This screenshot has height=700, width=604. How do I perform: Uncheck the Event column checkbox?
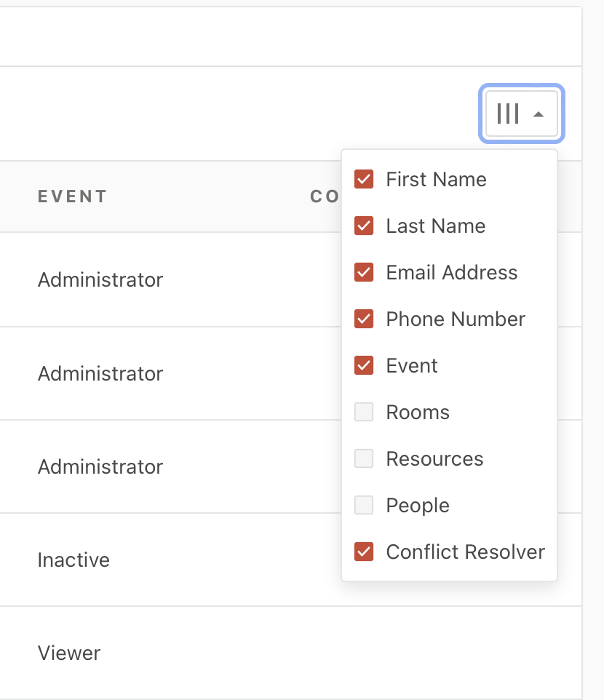click(x=364, y=365)
